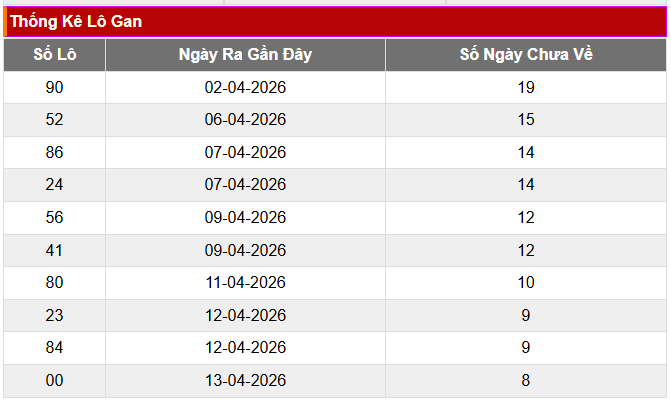Image resolution: width=671 pixels, height=403 pixels.
Task: Select the 19 days value
Action: coord(526,87)
